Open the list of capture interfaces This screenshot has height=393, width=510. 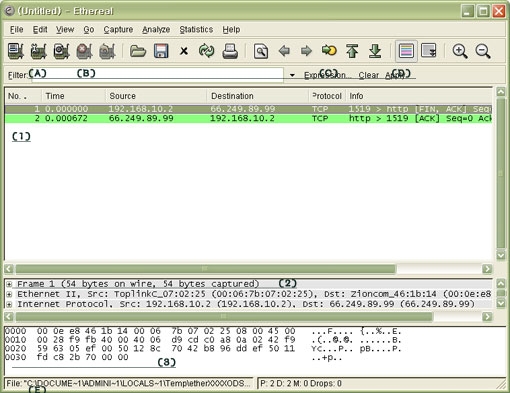tap(16, 51)
